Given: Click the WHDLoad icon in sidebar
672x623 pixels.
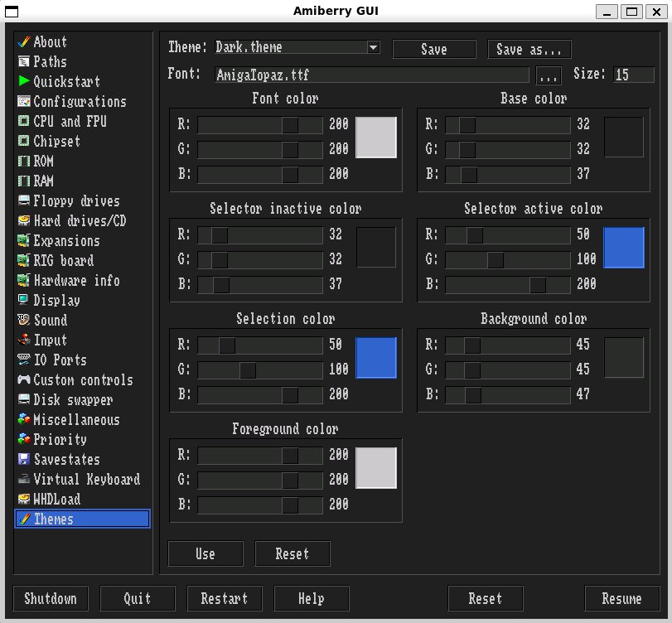Looking at the screenshot, I should (x=24, y=499).
